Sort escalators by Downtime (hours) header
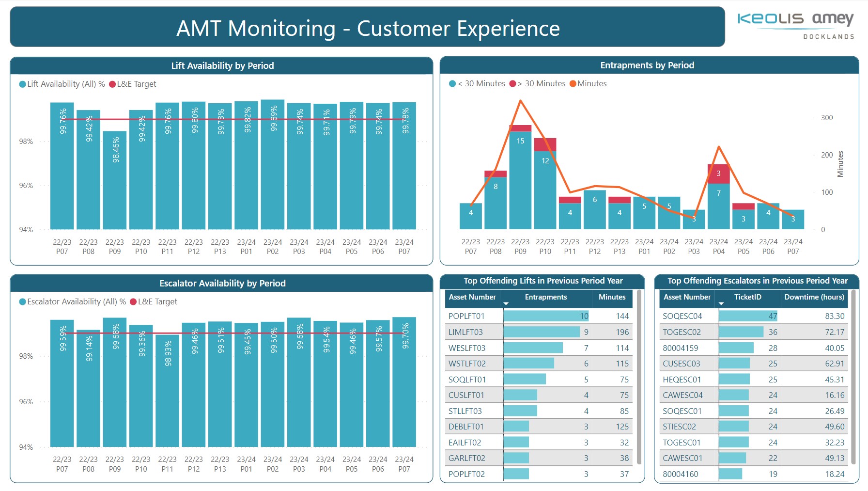This screenshot has width=868, height=491. click(x=814, y=297)
